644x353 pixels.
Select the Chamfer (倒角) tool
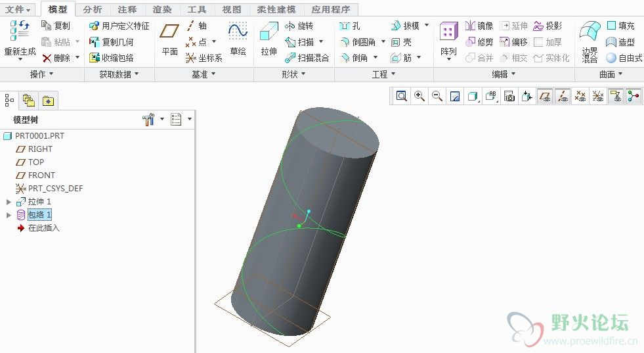pyautogui.click(x=354, y=58)
